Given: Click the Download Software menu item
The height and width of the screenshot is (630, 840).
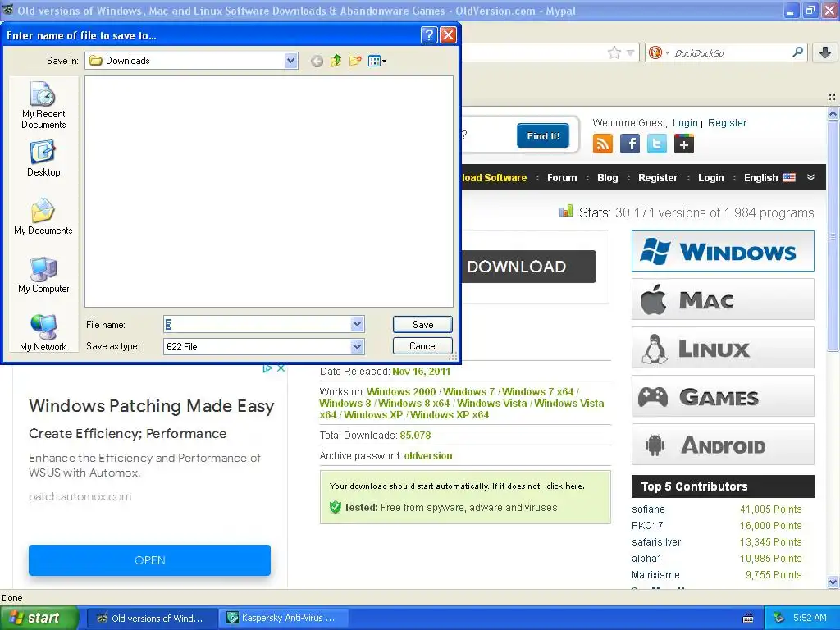Looking at the screenshot, I should point(493,178).
